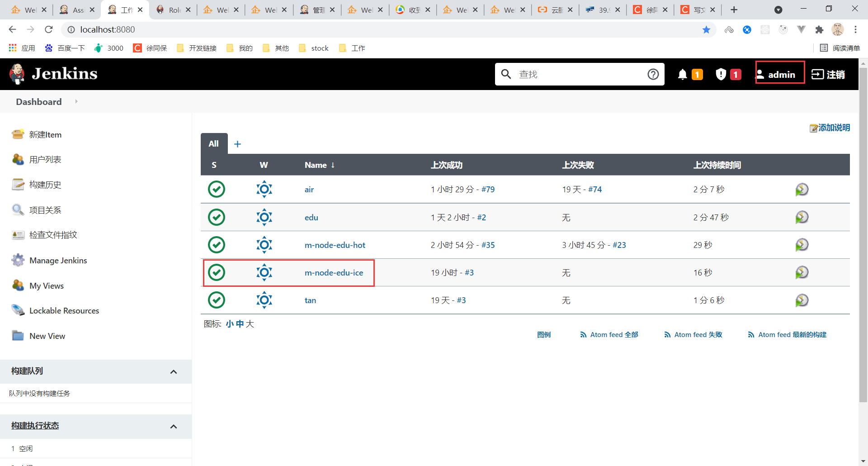Click the + to create a new view
This screenshot has height=466, width=868.
point(237,143)
